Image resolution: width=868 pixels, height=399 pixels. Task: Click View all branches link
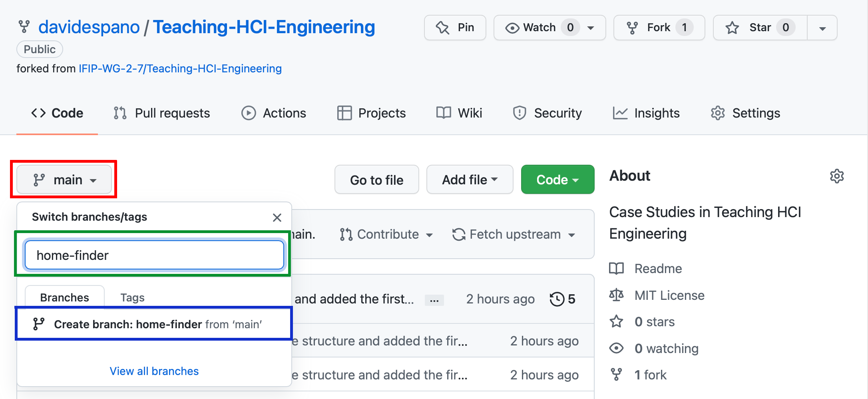pos(154,371)
